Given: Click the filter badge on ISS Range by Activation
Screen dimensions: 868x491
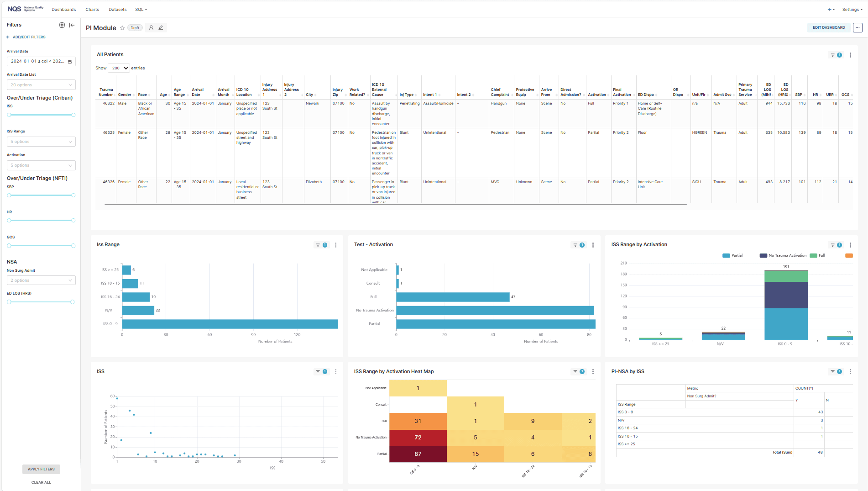Looking at the screenshot, I should tap(839, 245).
